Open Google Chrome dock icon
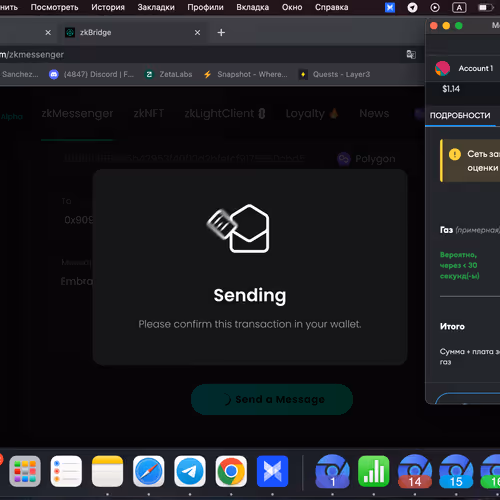This screenshot has width=500, height=500. pyautogui.click(x=231, y=471)
